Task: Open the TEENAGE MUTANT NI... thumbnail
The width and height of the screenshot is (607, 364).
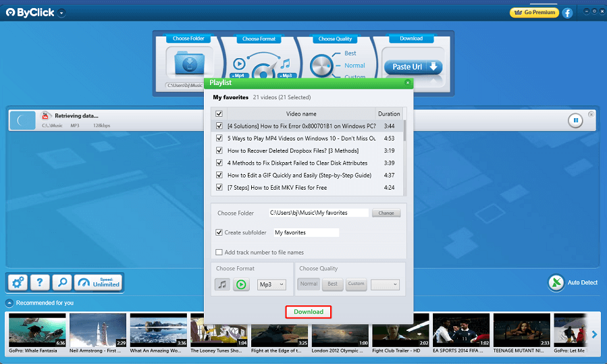Action: tap(522, 330)
